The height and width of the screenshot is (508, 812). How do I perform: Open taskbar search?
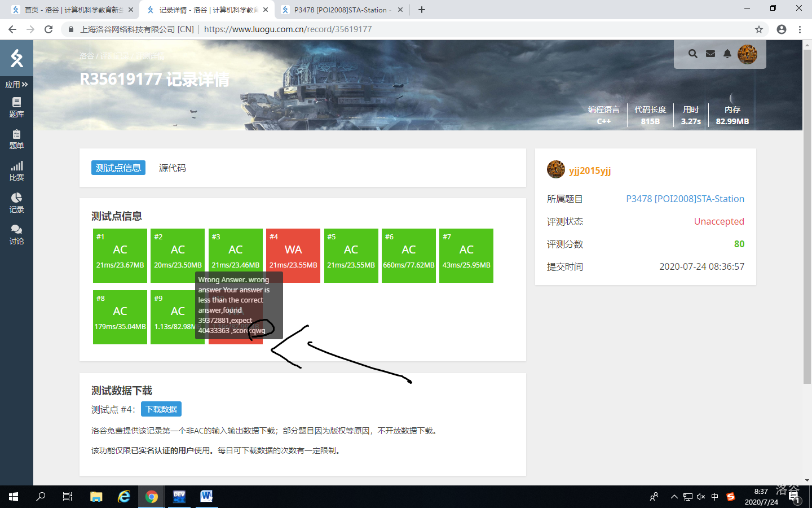(41, 497)
